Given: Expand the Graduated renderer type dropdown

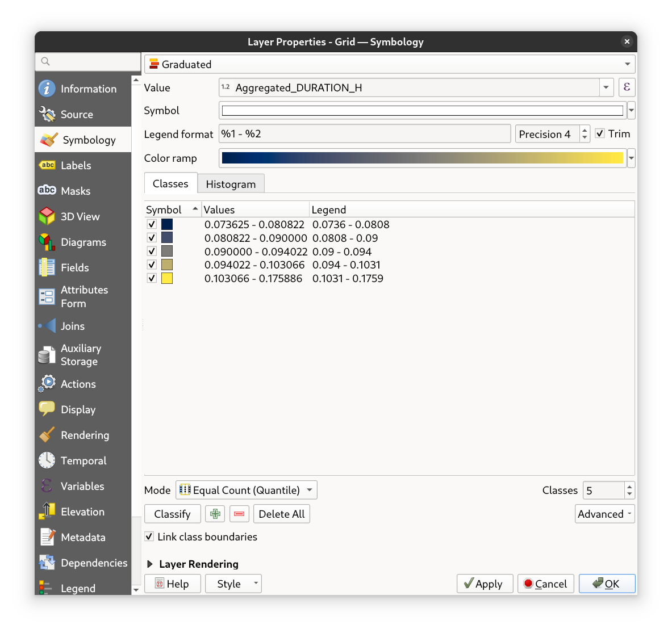Looking at the screenshot, I should (389, 64).
